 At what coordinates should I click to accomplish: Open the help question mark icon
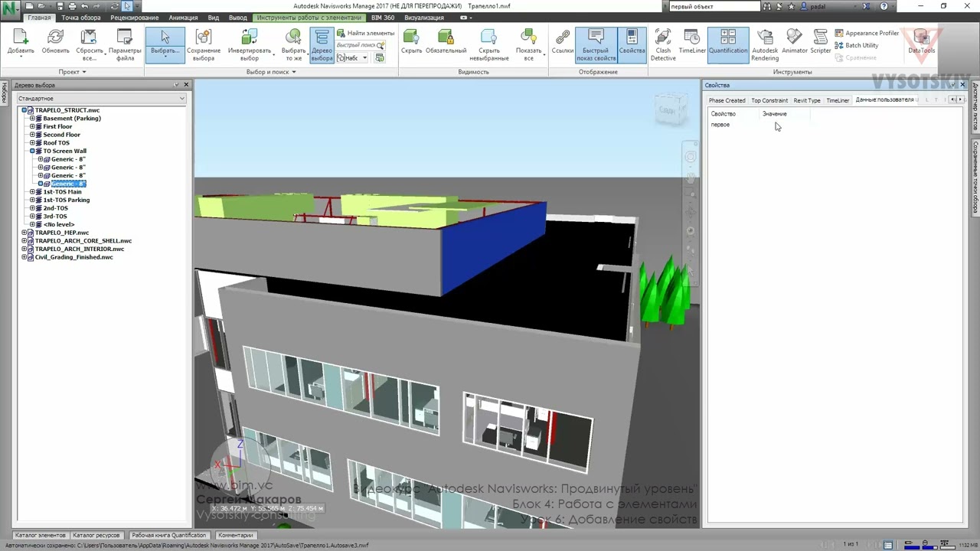pos(884,6)
